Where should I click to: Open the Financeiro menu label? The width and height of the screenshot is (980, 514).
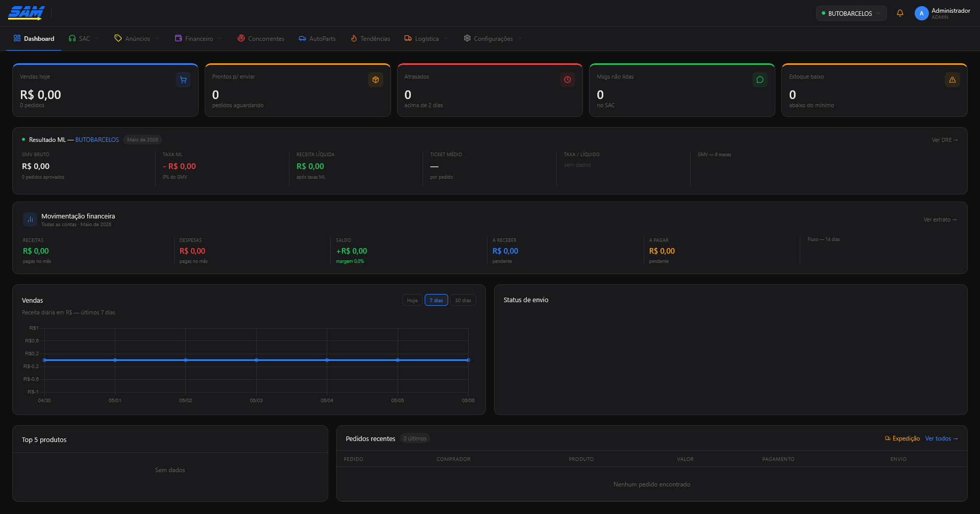(x=199, y=39)
